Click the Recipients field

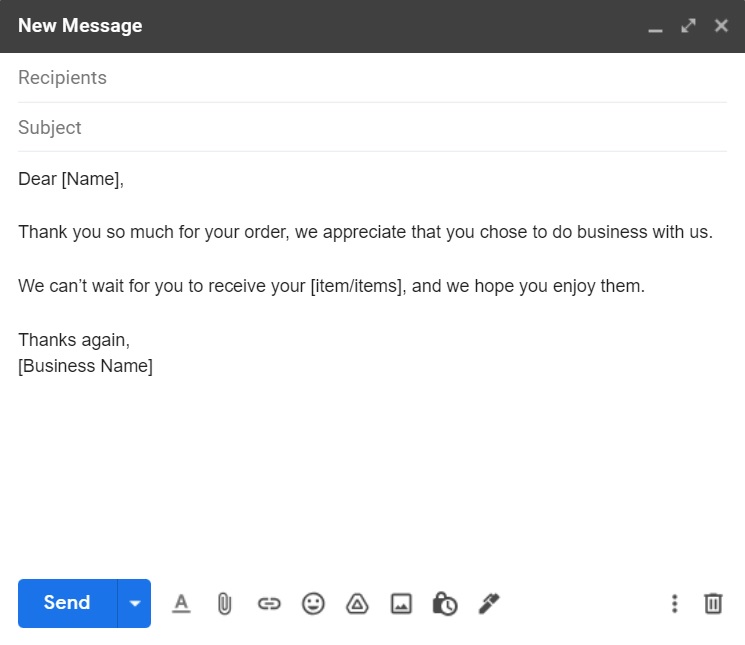(370, 78)
